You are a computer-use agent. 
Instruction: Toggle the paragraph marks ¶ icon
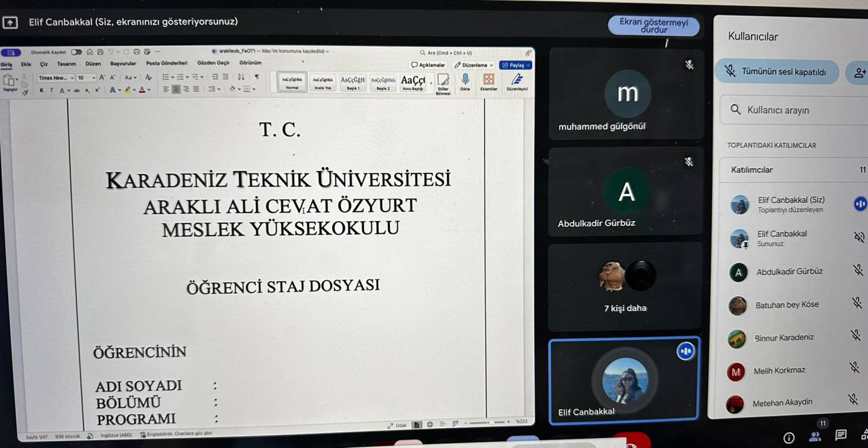[257, 77]
